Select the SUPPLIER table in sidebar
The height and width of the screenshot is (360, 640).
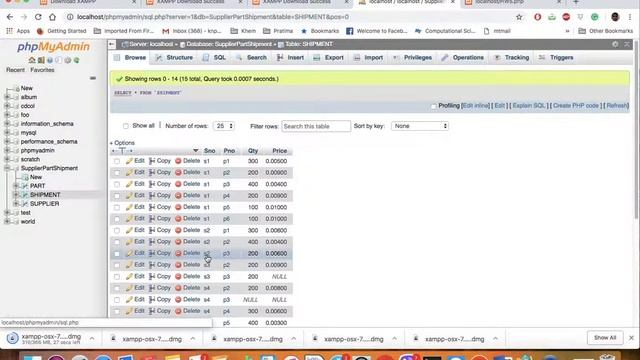(x=44, y=204)
